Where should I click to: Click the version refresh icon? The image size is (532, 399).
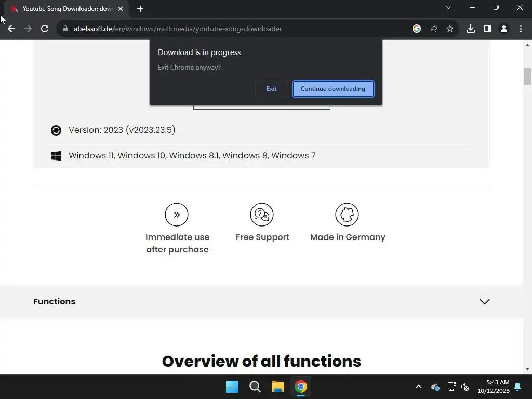56,130
